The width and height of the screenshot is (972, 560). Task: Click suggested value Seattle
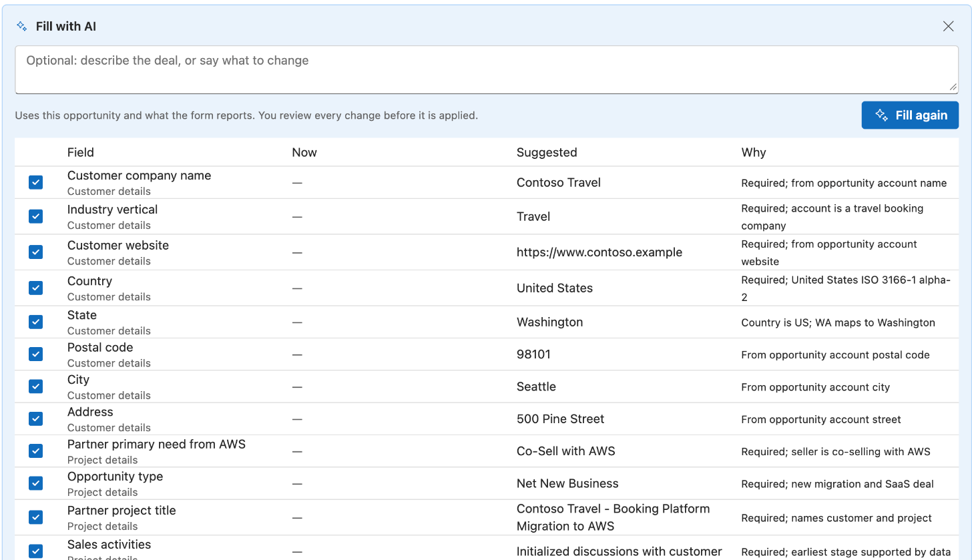click(536, 386)
